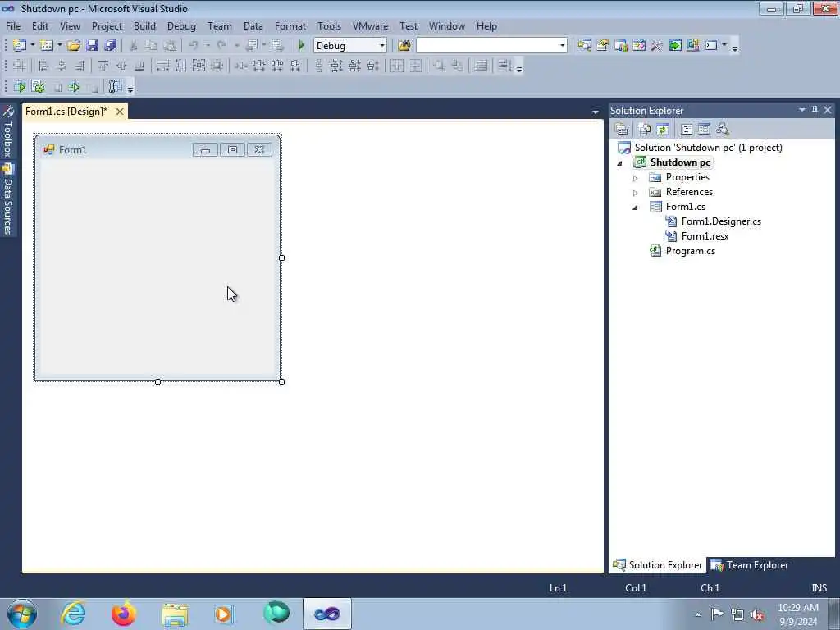840x630 pixels.
Task: Open the document tab list dropdown arrow
Action: click(596, 112)
